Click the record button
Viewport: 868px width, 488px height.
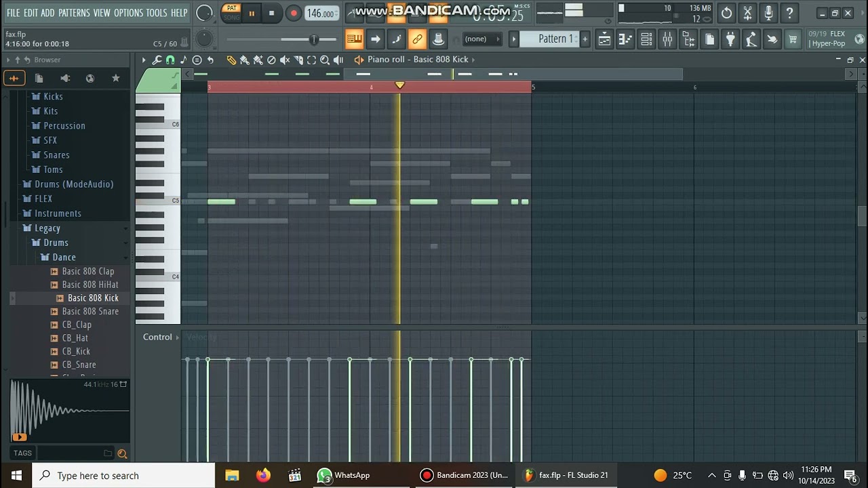pyautogui.click(x=294, y=13)
